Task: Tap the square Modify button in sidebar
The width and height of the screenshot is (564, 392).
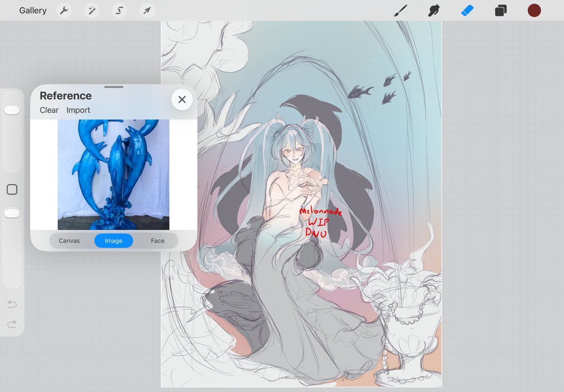Action: [x=12, y=189]
